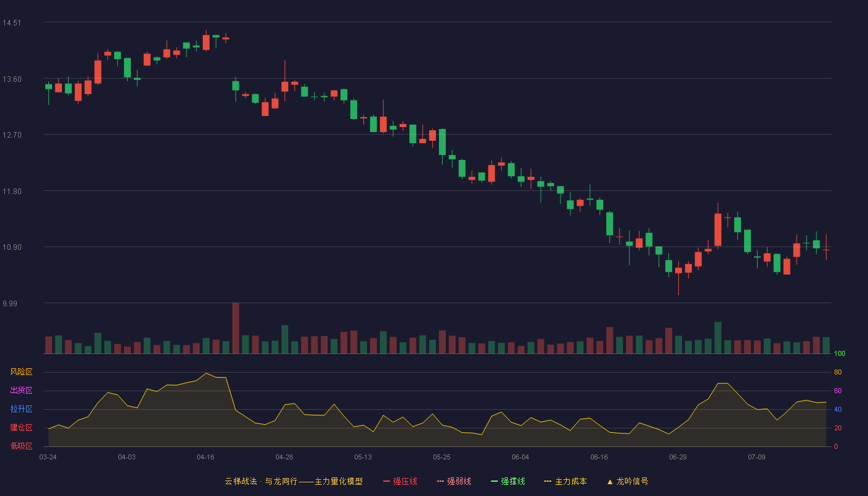This screenshot has width=868, height=496.
Task: Click the 14.51 price axis label
Action: pyautogui.click(x=12, y=23)
